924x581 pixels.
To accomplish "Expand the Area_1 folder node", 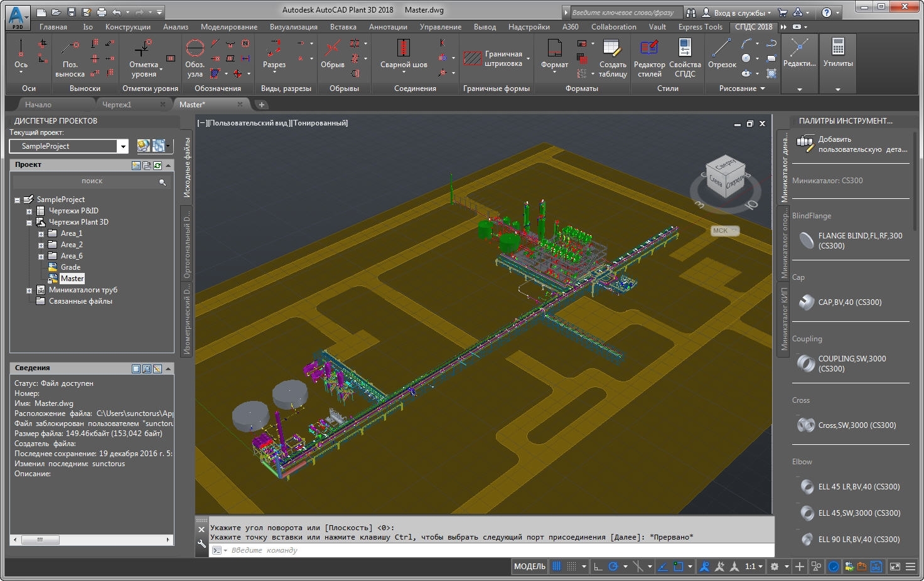I will pos(41,234).
